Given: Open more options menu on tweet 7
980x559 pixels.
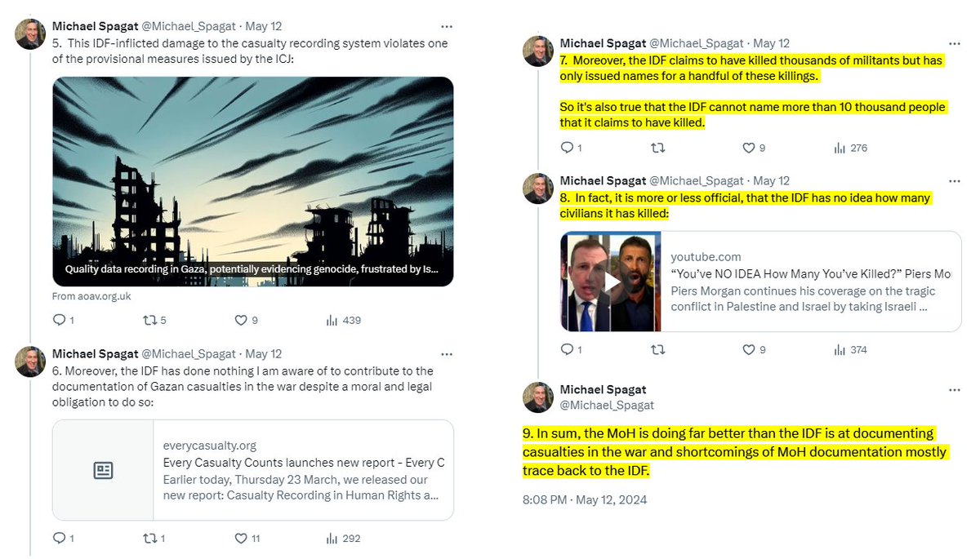Looking at the screenshot, I should (x=954, y=42).
